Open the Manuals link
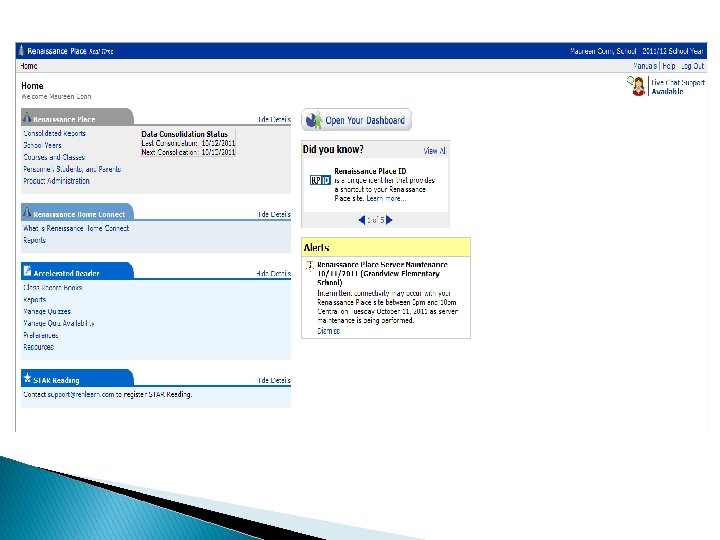Viewport: 720px width, 540px height. (x=645, y=66)
